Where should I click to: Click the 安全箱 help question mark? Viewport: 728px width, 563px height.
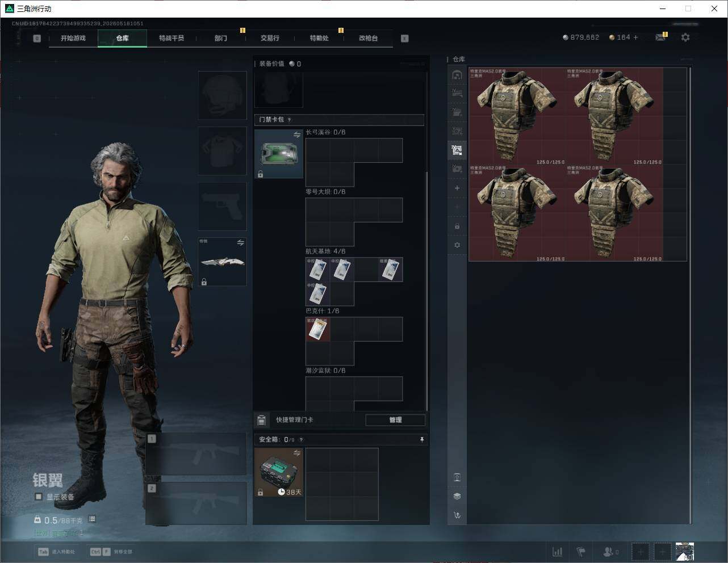tap(301, 440)
